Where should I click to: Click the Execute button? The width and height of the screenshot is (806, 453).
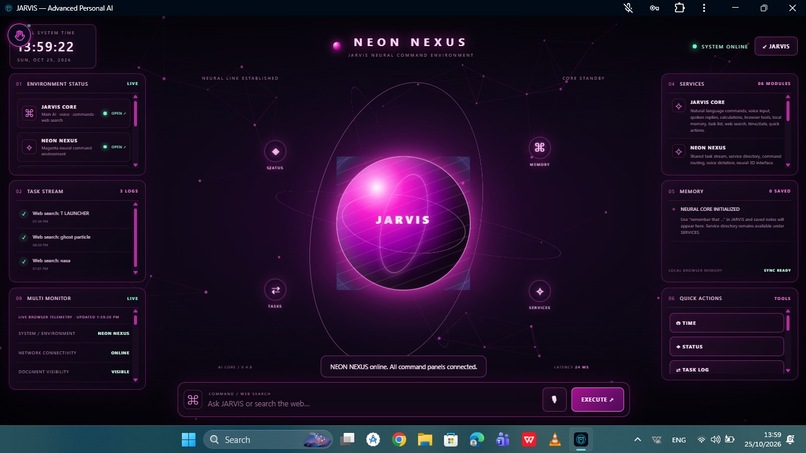click(x=597, y=400)
